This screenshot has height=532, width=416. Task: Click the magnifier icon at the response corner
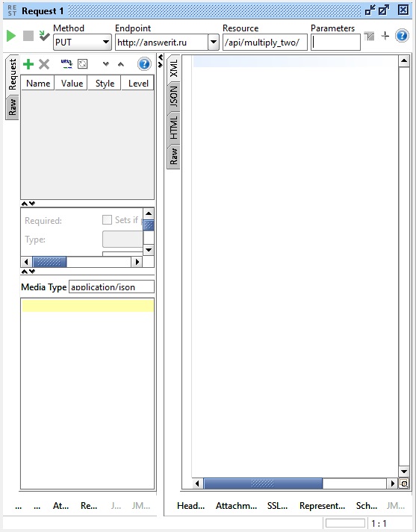pos(404,484)
